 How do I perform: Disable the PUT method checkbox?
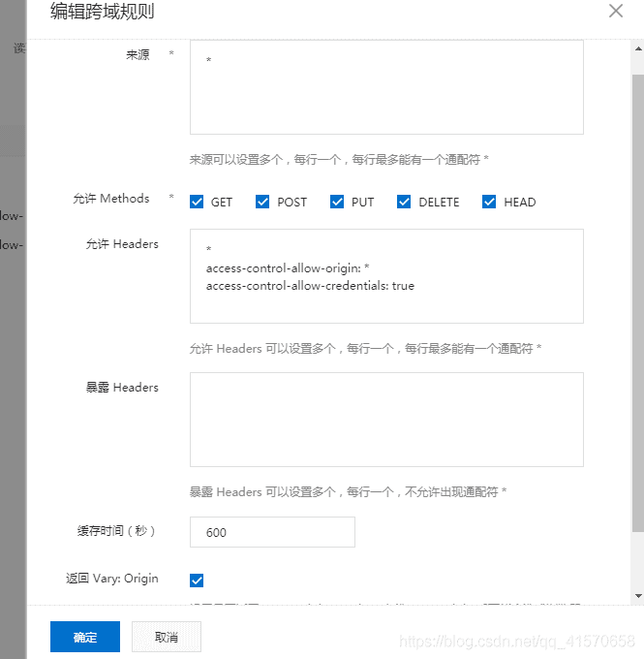click(337, 202)
